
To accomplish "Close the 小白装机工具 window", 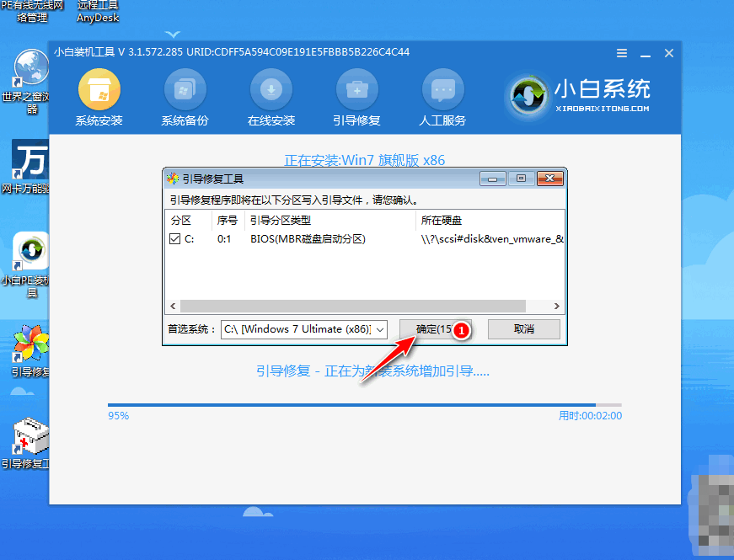I will (669, 53).
